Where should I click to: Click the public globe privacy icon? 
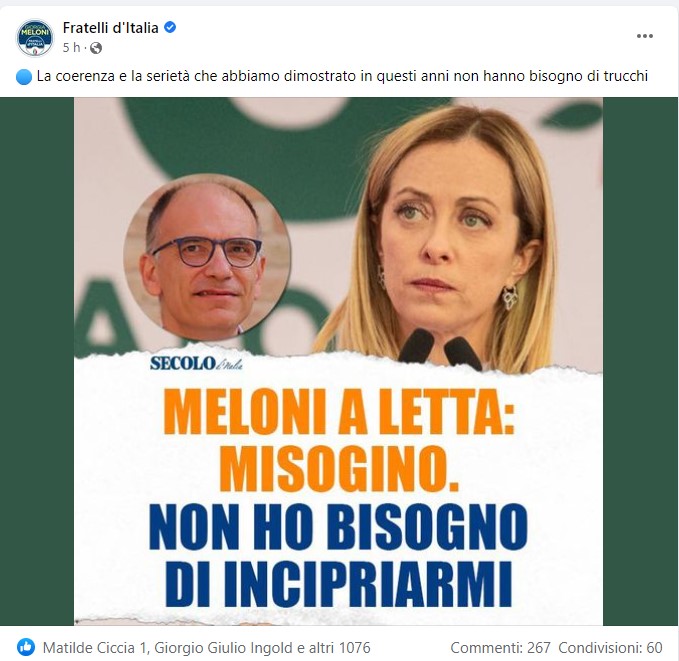[x=96, y=48]
